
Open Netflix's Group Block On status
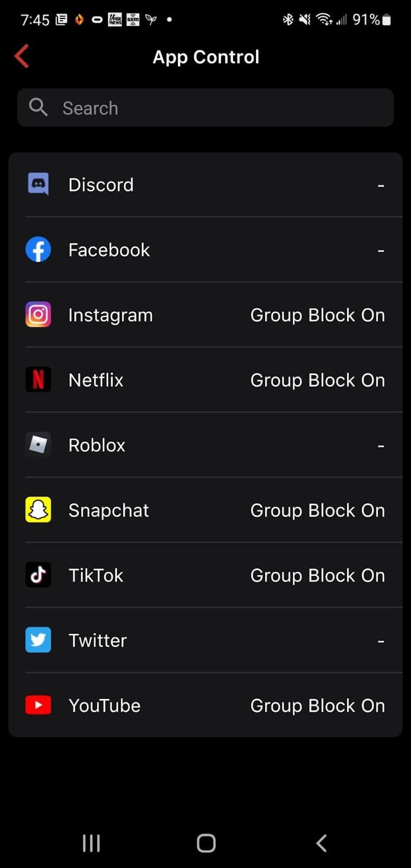317,380
